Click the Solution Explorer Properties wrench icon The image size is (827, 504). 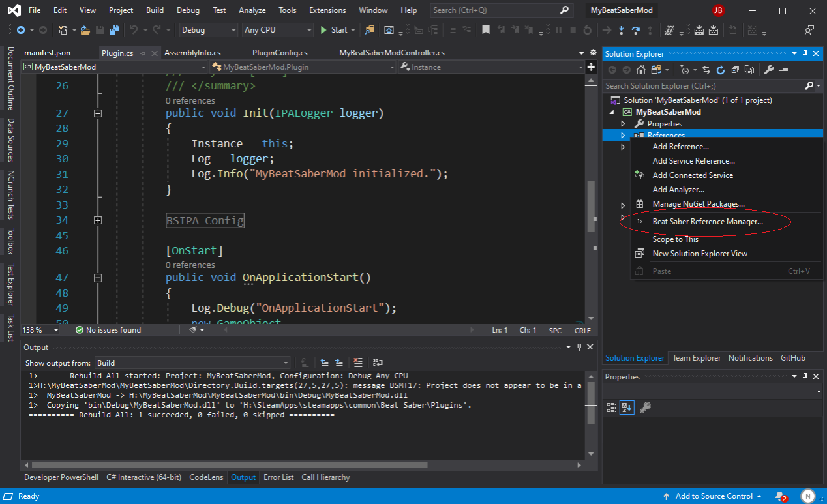pos(768,70)
